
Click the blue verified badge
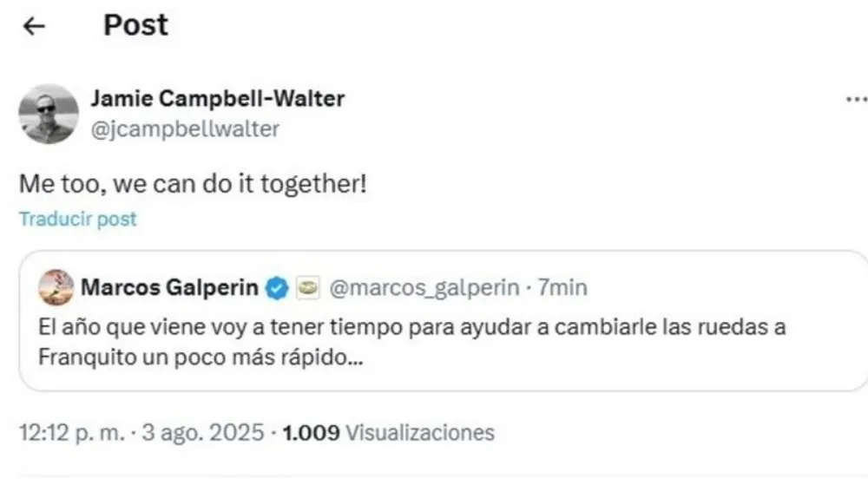coord(278,288)
